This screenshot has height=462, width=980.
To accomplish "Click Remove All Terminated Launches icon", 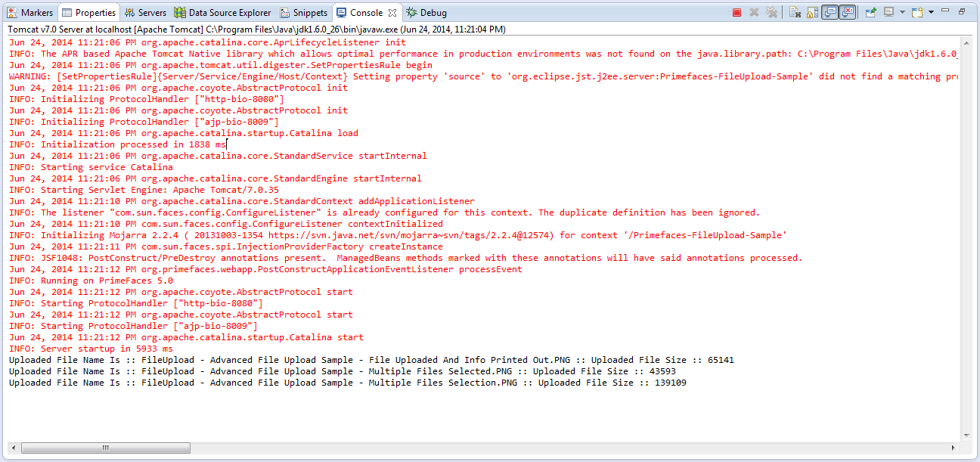I will point(771,12).
